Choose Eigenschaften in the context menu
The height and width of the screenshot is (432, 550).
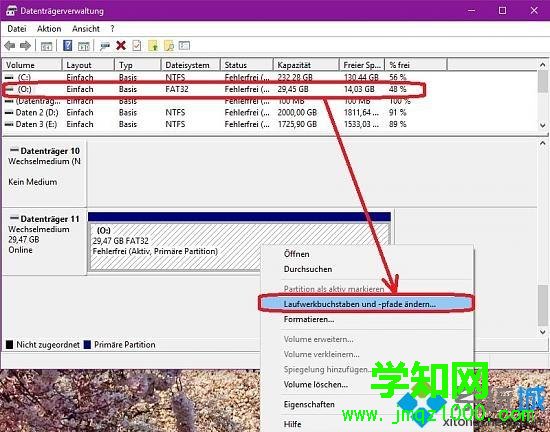tap(309, 404)
